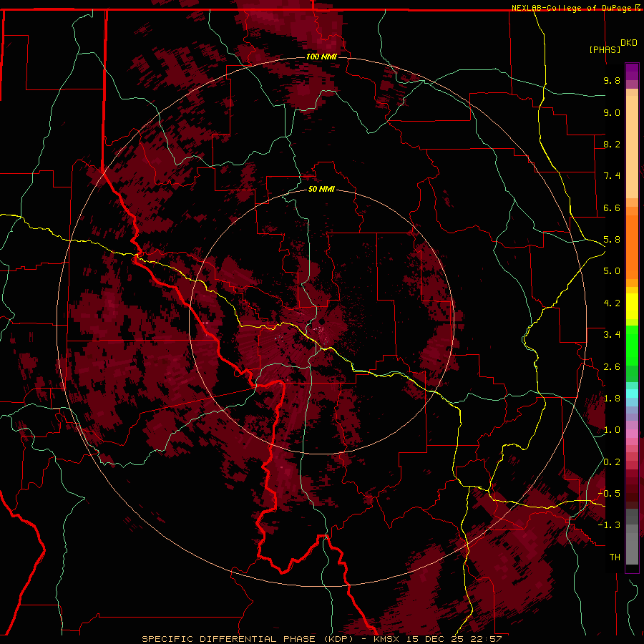Screen dimensions: 644x644
Task: Click the KMSX radar site timestamp text
Action: tap(438, 639)
